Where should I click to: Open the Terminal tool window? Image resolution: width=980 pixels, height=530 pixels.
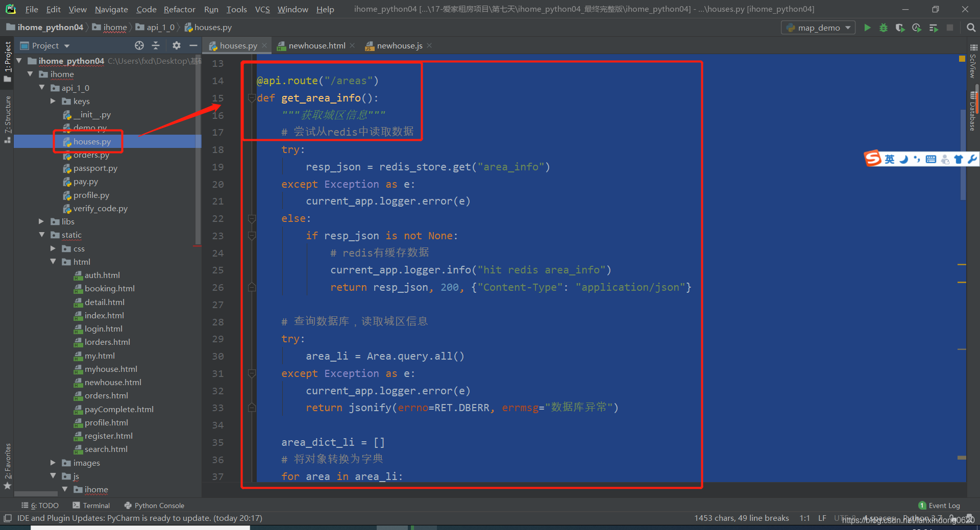91,506
